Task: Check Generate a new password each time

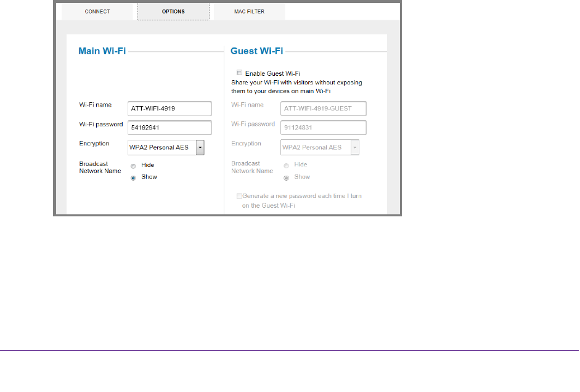Action: [239, 197]
